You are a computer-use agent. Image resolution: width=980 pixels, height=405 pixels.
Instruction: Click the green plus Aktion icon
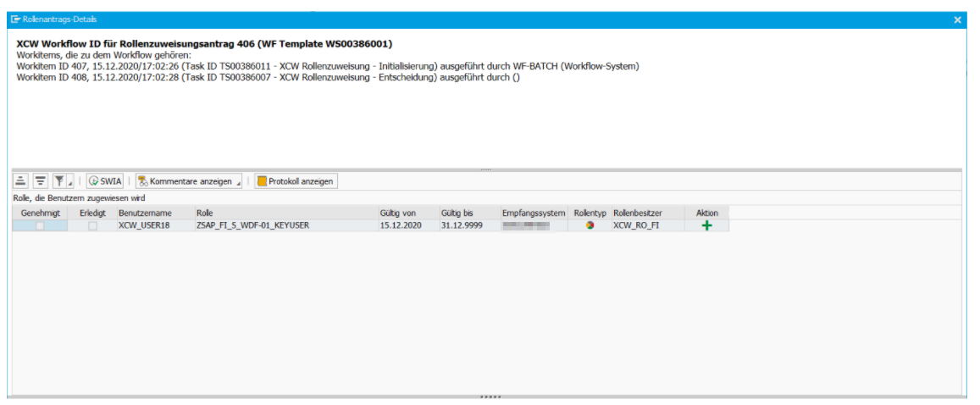pos(707,225)
